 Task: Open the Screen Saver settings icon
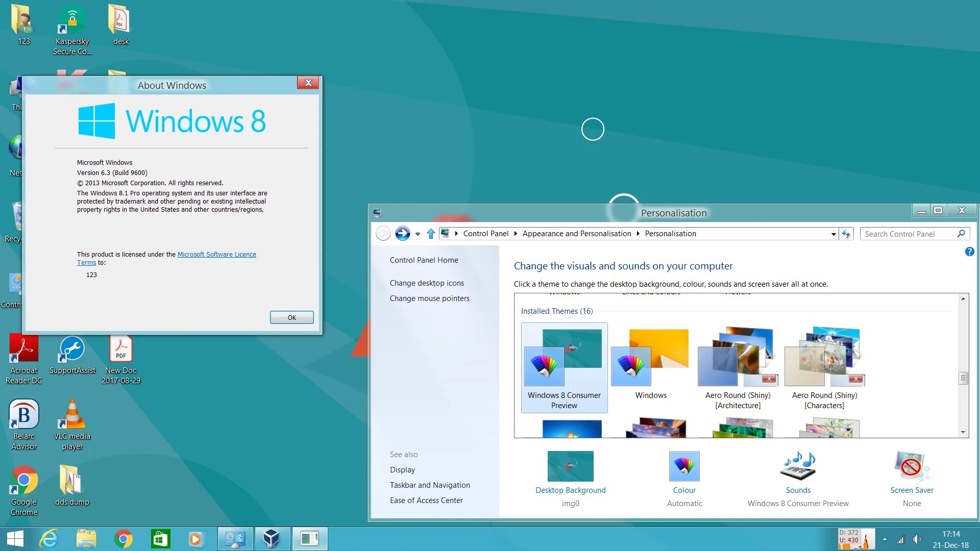912,466
